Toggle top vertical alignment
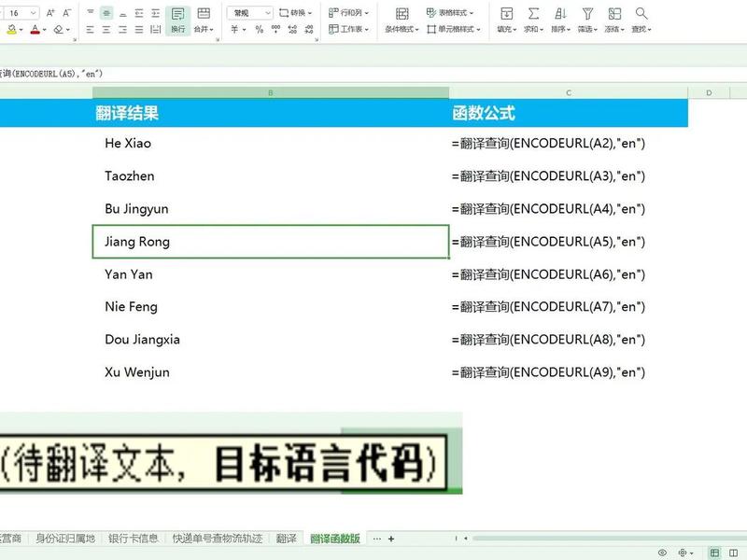747x560 pixels. pyautogui.click(x=90, y=13)
